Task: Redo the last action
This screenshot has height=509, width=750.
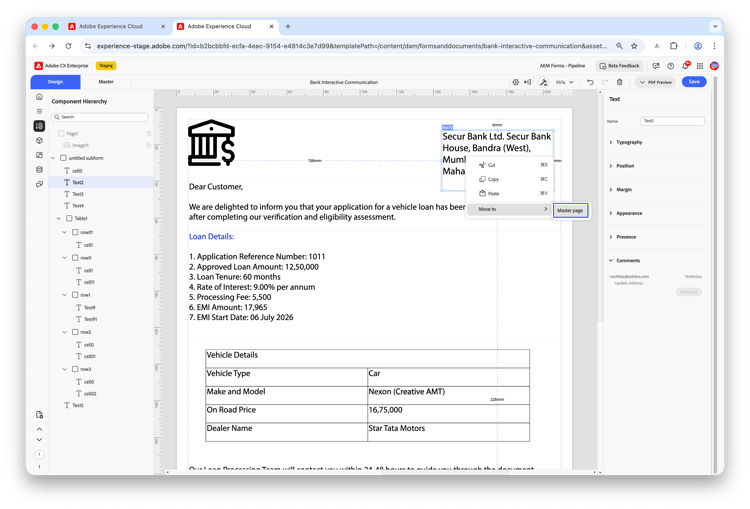Action: (x=605, y=82)
